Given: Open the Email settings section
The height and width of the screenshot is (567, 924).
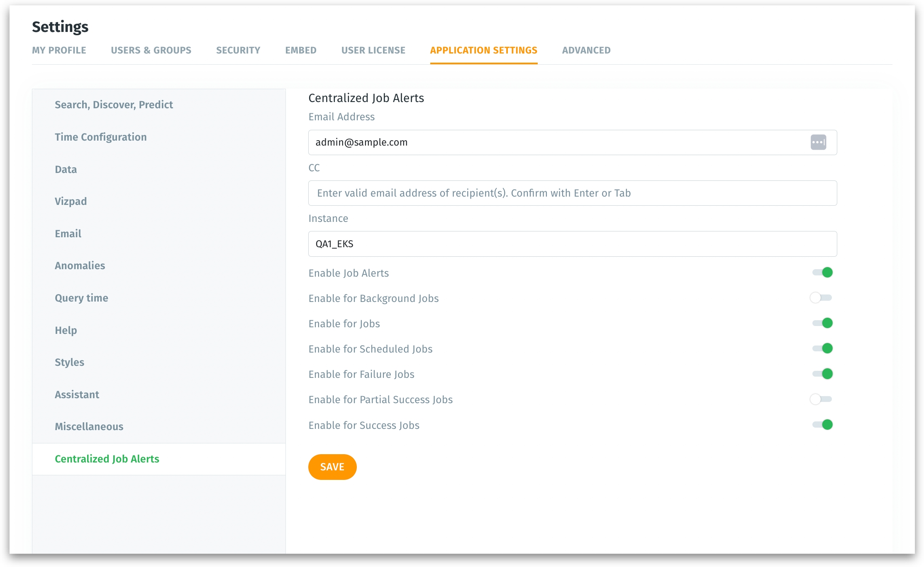Looking at the screenshot, I should coord(159,234).
